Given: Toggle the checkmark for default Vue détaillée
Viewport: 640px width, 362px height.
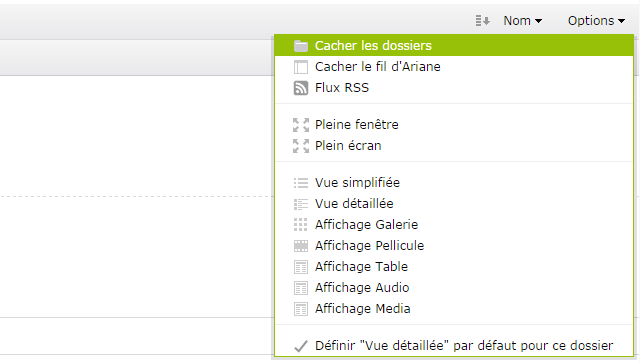Looking at the screenshot, I should pos(301,346).
